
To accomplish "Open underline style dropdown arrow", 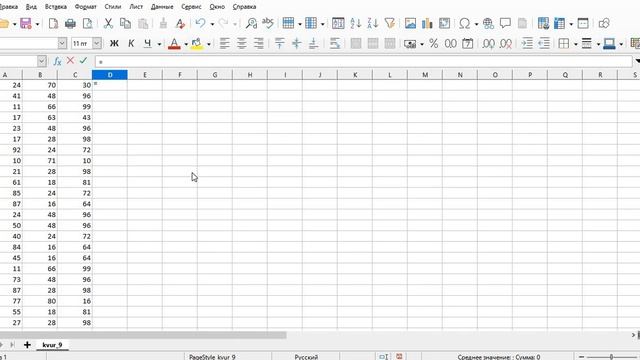I will point(159,44).
